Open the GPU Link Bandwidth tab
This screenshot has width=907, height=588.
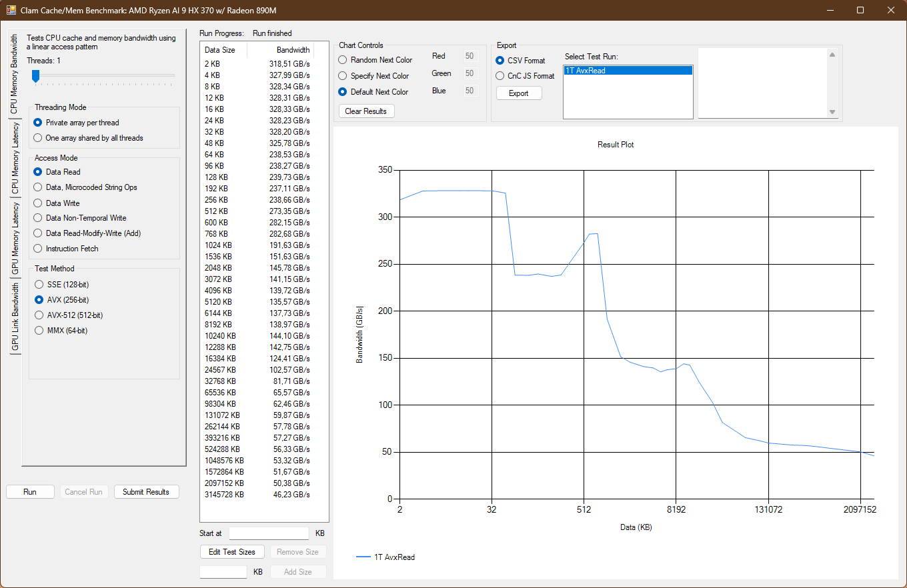tap(15, 317)
